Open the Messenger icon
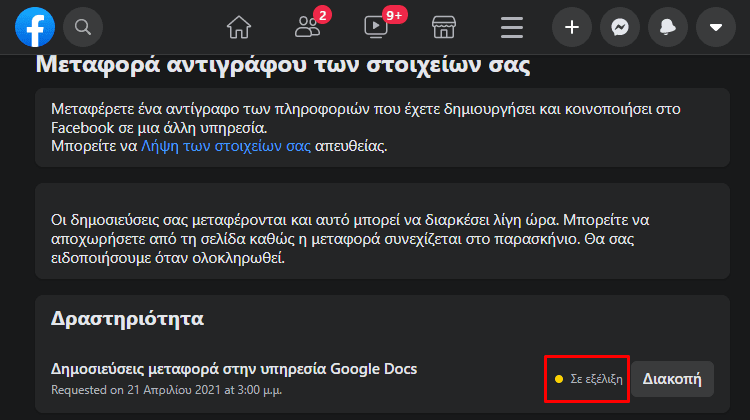 coord(620,27)
